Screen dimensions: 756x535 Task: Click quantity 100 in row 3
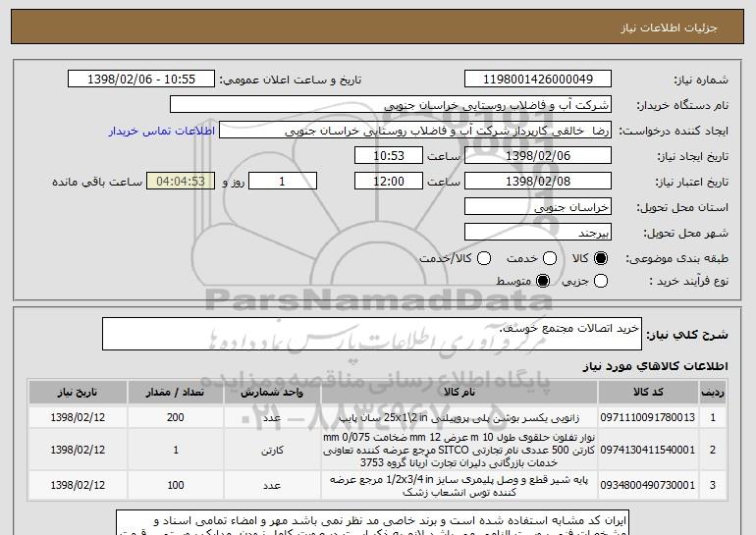175,485
